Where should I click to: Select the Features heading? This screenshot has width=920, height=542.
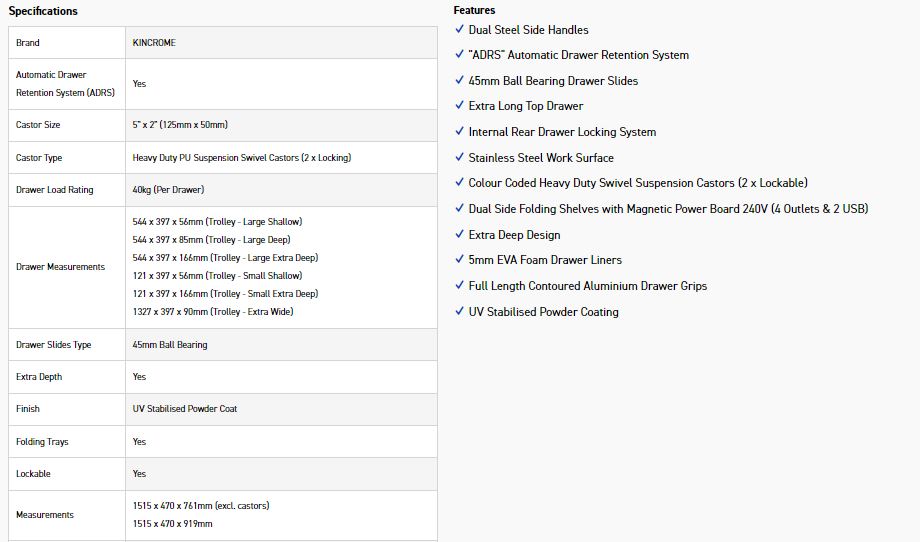pos(474,10)
